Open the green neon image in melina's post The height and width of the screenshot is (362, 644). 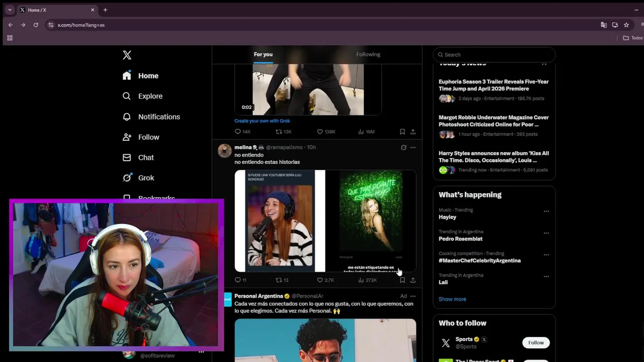371,221
